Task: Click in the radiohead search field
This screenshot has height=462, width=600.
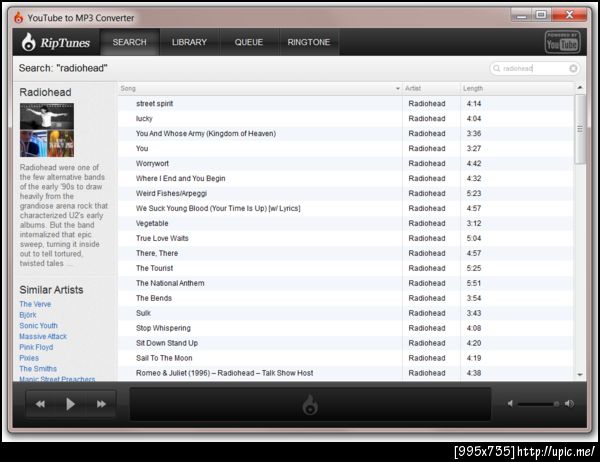Action: (534, 68)
